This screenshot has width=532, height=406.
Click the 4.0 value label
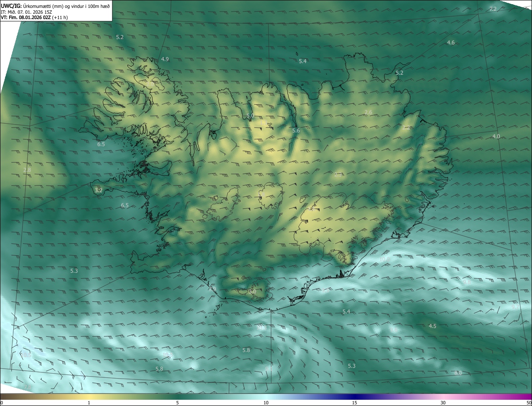click(x=496, y=137)
